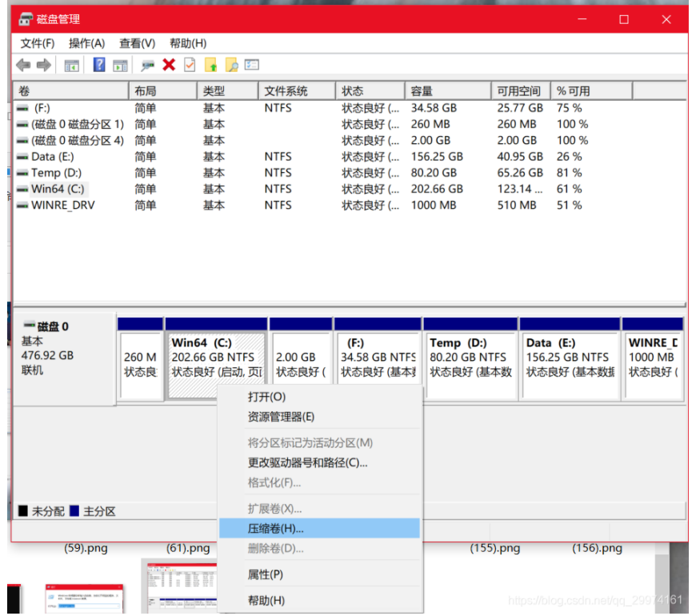
Task: Select 更改驱动器号和路径(C)... in context menu
Action: click(x=319, y=463)
